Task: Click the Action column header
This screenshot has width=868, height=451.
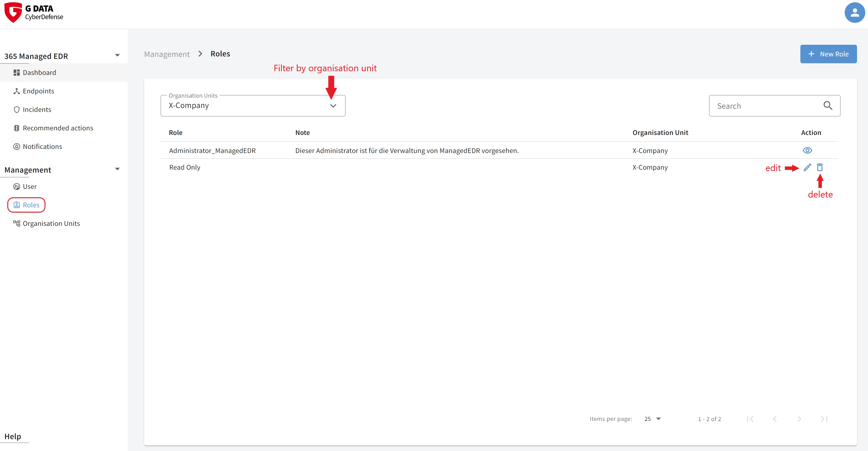Action: pos(811,132)
